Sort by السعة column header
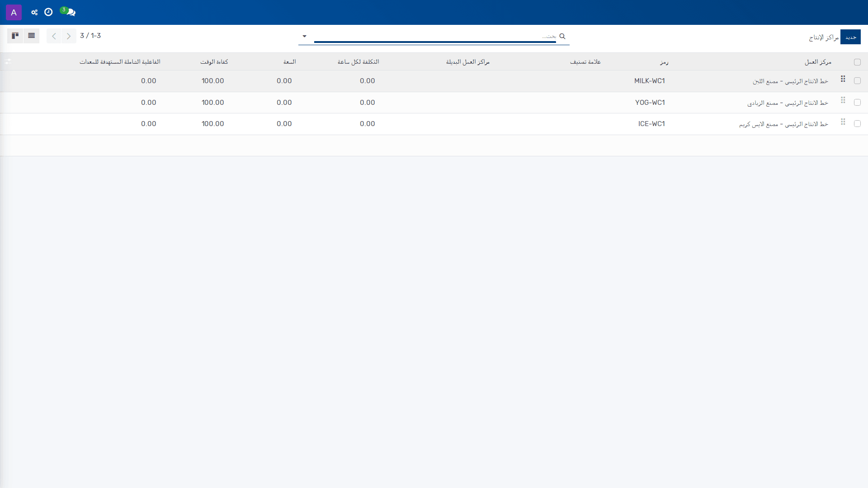 pyautogui.click(x=290, y=62)
